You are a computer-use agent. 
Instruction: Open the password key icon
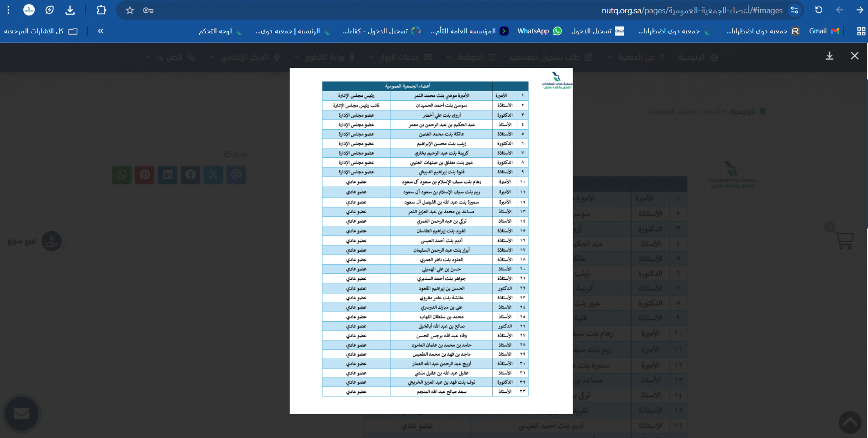pyautogui.click(x=148, y=10)
